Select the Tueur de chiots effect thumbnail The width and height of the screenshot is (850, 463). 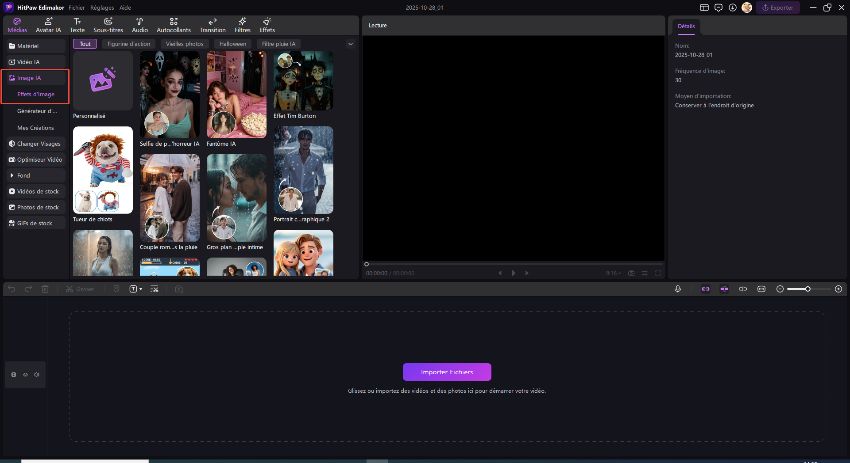click(x=102, y=170)
